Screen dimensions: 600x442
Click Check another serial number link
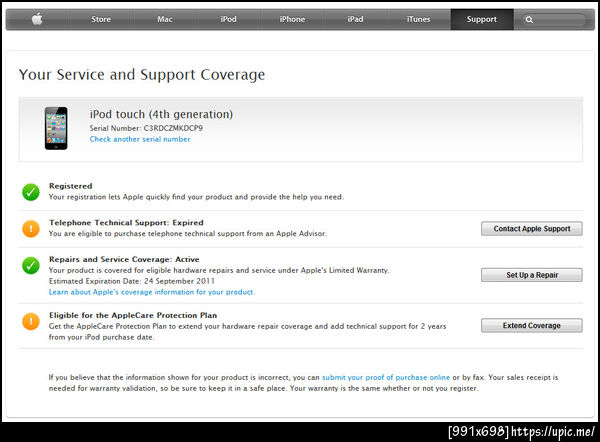[x=140, y=139]
